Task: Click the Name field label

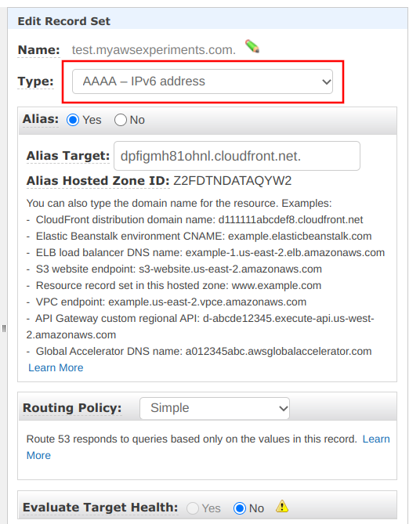Action: (x=39, y=50)
